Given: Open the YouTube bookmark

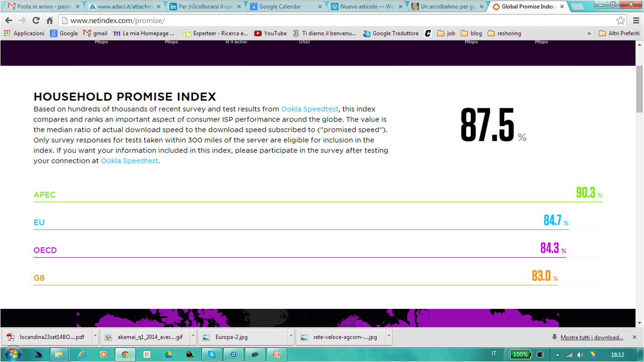Looking at the screenshot, I should click(270, 33).
